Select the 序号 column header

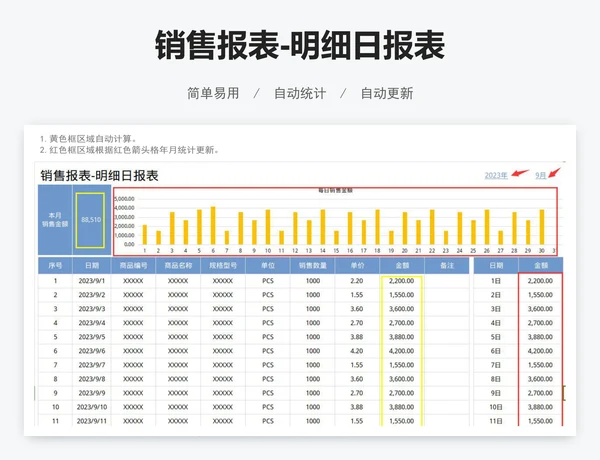(55, 266)
